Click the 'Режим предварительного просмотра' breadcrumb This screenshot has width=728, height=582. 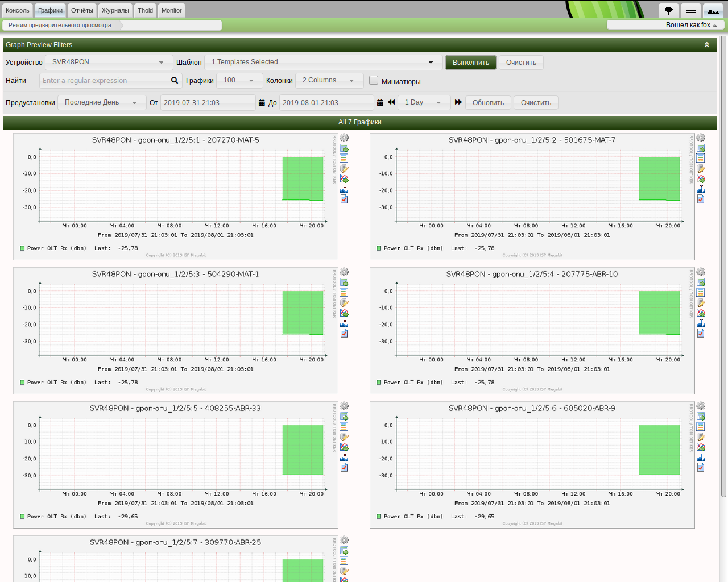pos(60,25)
